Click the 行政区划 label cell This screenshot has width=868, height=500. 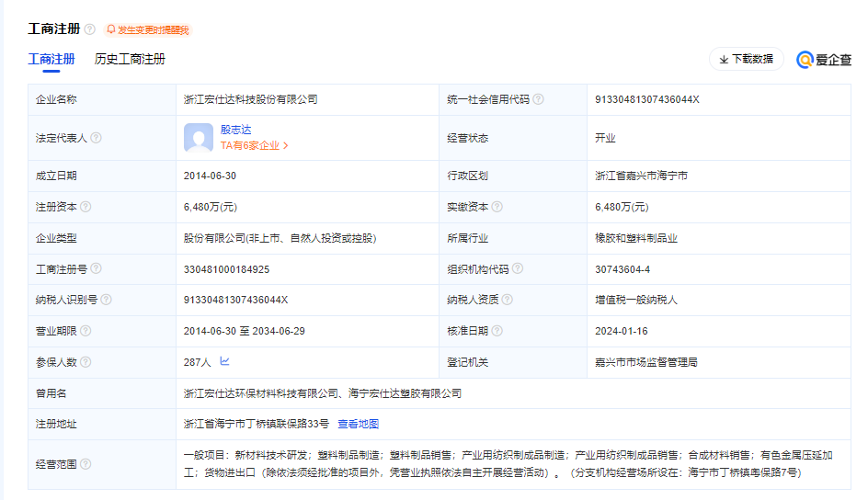[x=513, y=176]
